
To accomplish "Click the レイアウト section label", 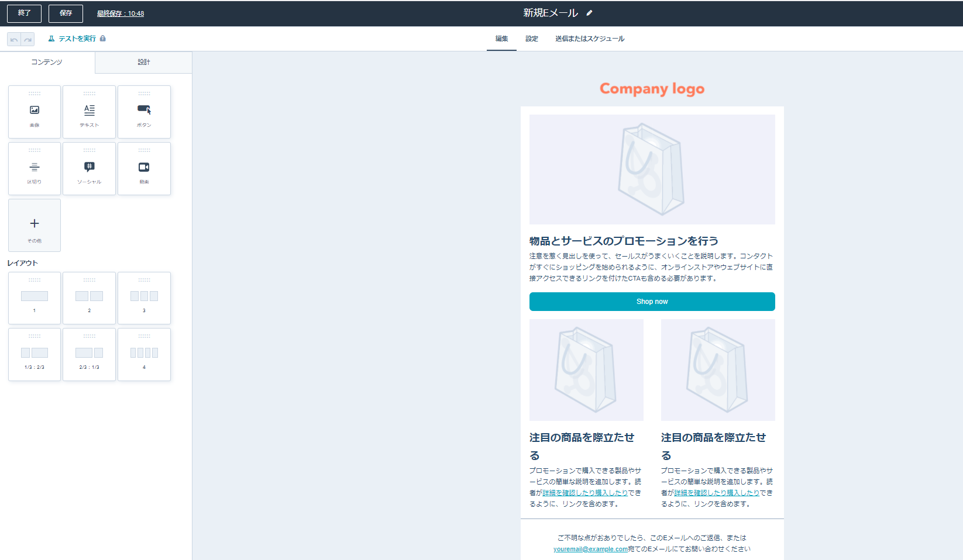I will point(22,263).
